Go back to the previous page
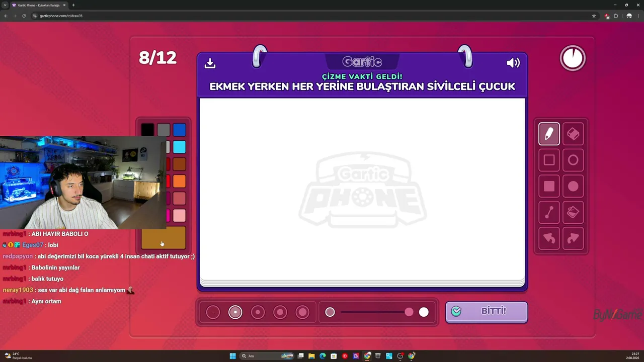This screenshot has width=644, height=362. [x=6, y=16]
